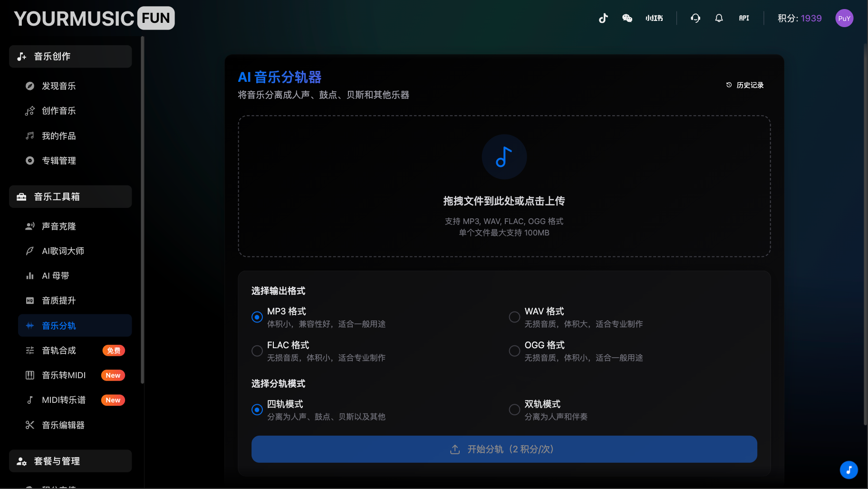Click the floating music player button
868x489 pixels.
pos(849,470)
